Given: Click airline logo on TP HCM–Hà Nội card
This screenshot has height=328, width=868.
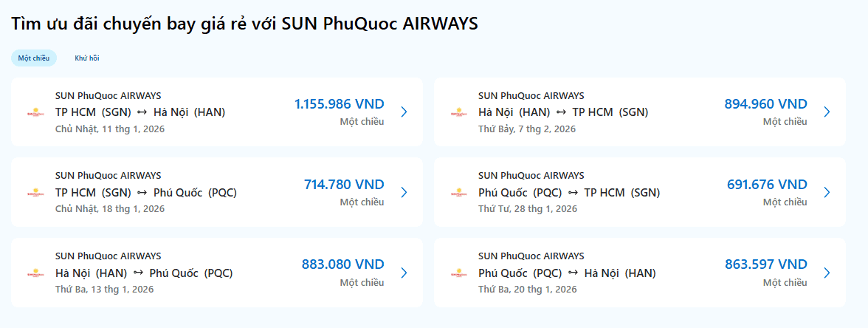Looking at the screenshot, I should pos(35,113).
